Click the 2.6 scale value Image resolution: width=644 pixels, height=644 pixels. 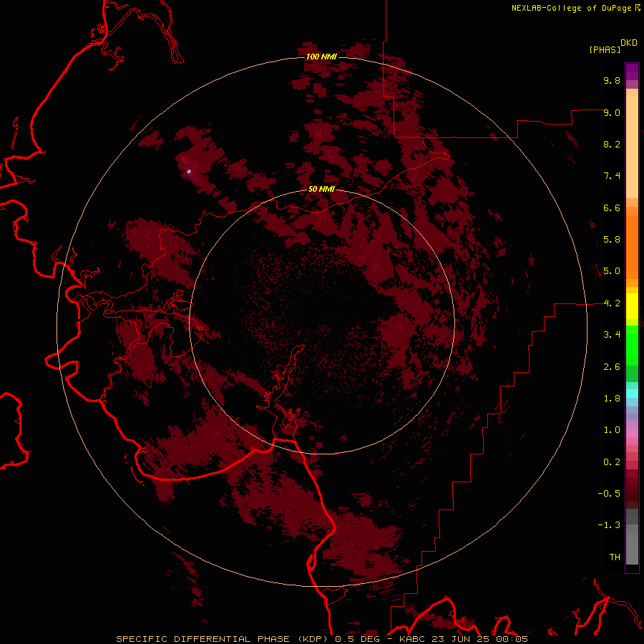[x=612, y=367]
